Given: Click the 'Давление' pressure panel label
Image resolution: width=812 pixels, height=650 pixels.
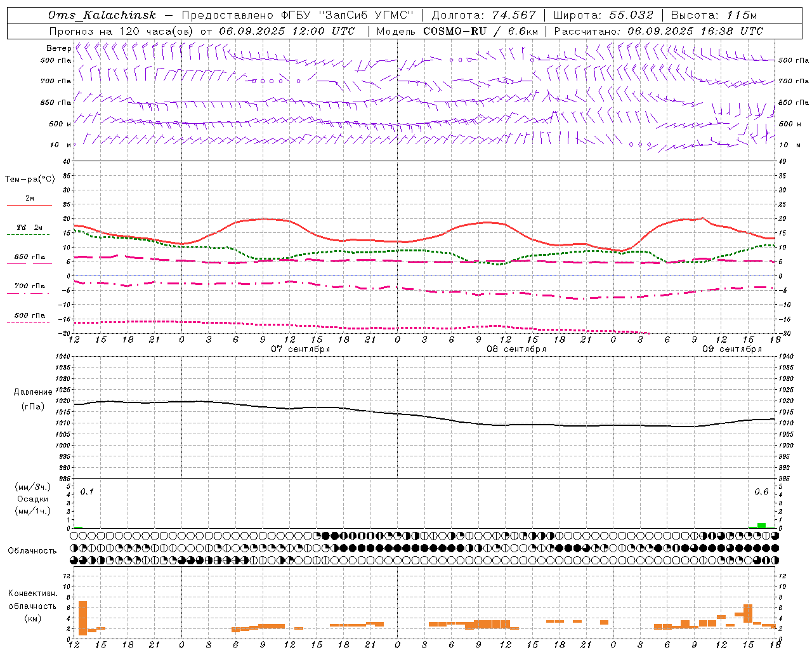Looking at the screenshot, I should 33,392.
